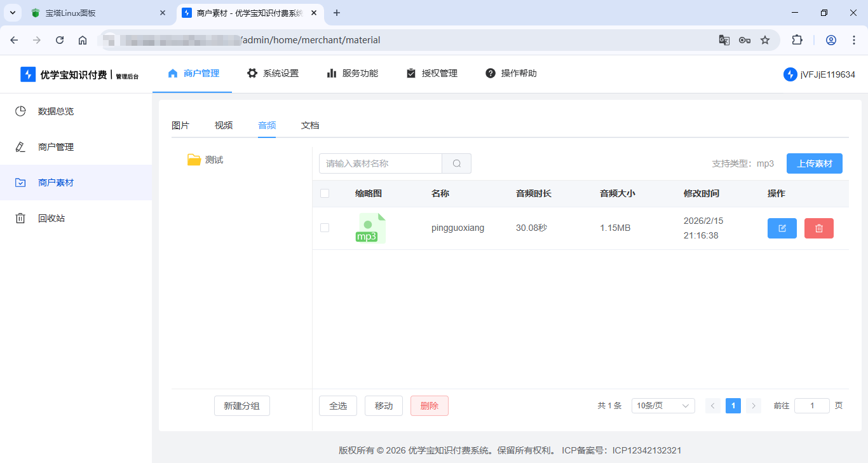868x463 pixels.
Task: Open 数据总览 via the pie chart icon
Action: pos(20,111)
